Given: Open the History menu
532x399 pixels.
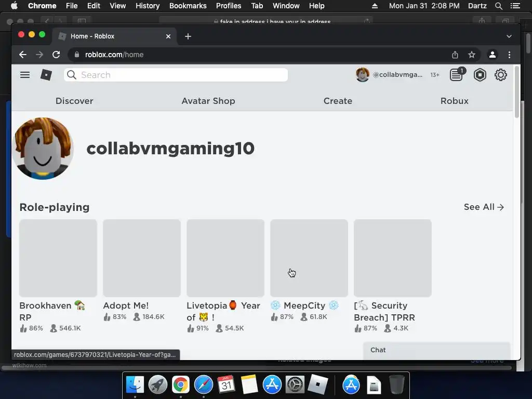Looking at the screenshot, I should (148, 6).
